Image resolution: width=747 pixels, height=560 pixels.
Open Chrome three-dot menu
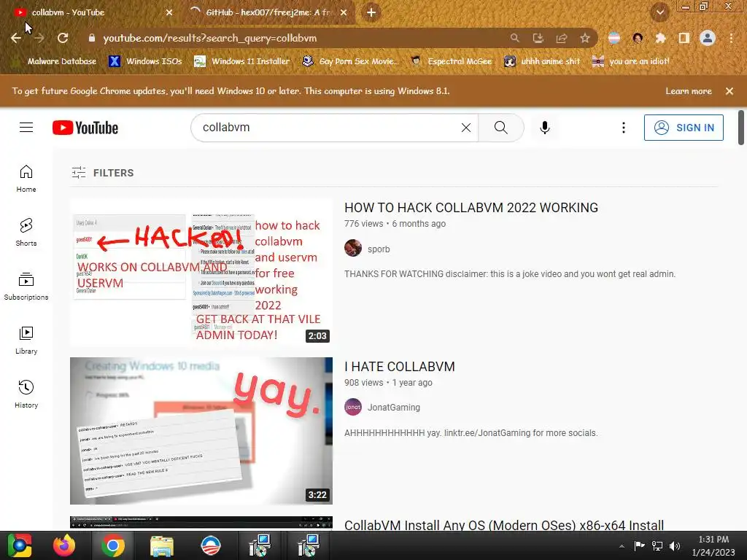731,38
